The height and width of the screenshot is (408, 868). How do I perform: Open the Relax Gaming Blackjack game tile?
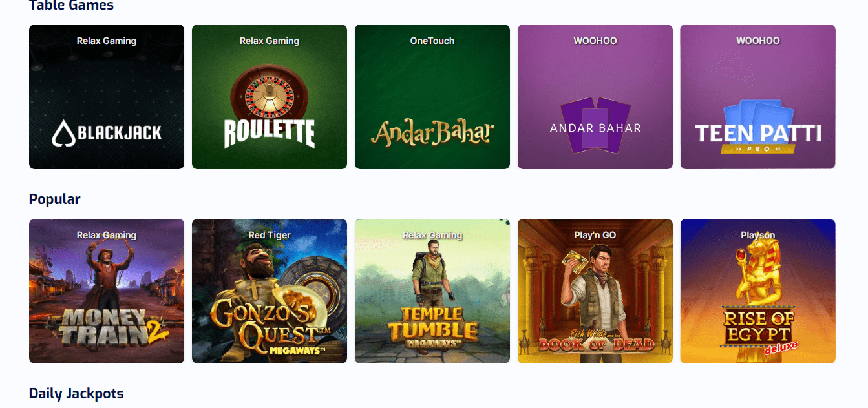107,97
